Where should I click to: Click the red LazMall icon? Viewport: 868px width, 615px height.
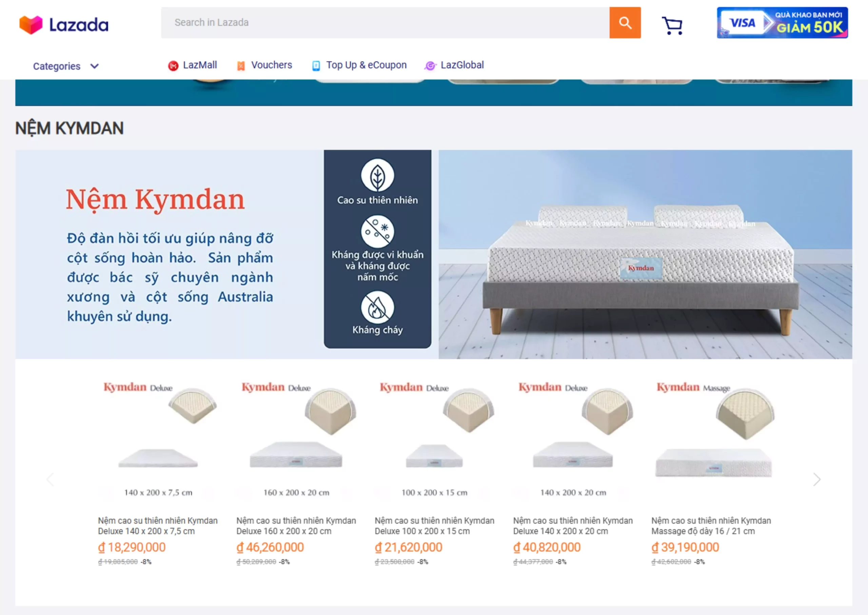[x=173, y=66]
